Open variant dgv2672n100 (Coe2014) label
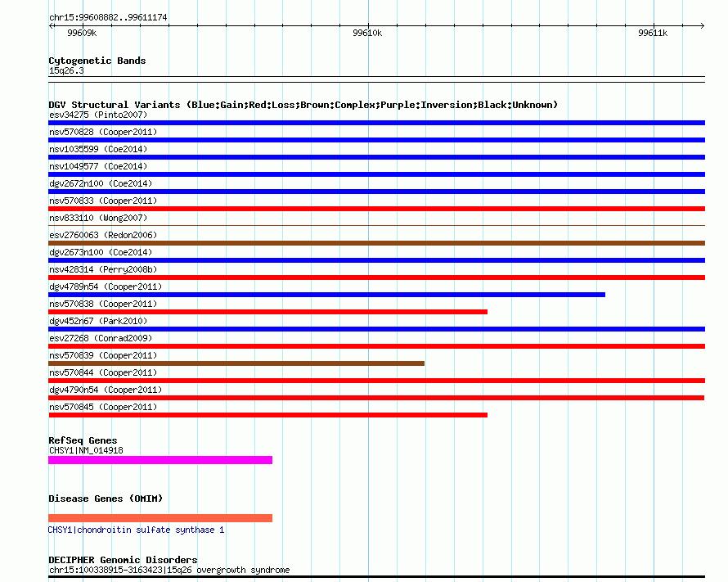This screenshot has height=582, width=728. [x=101, y=183]
